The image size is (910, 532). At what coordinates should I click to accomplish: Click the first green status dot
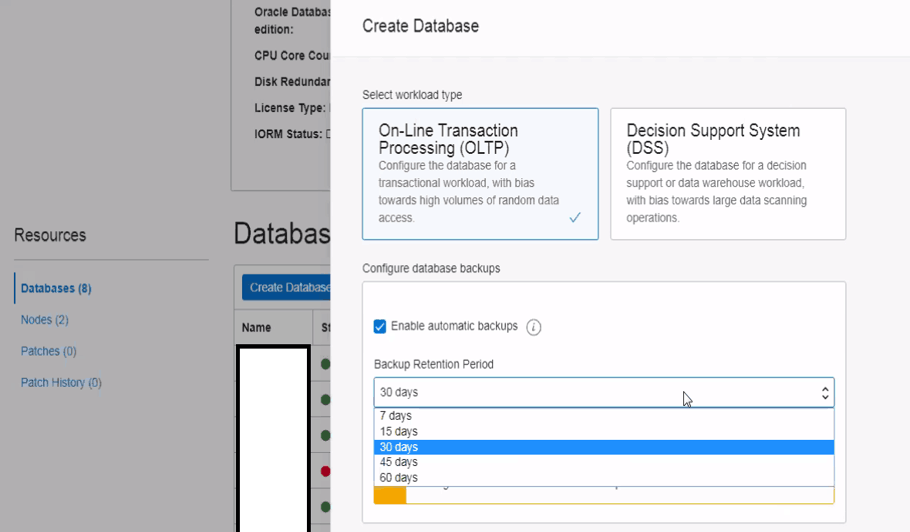pyautogui.click(x=326, y=364)
